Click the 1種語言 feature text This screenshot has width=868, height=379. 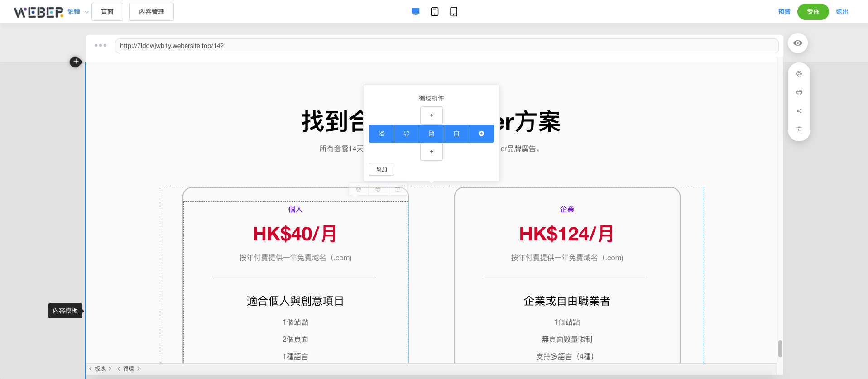tap(295, 356)
